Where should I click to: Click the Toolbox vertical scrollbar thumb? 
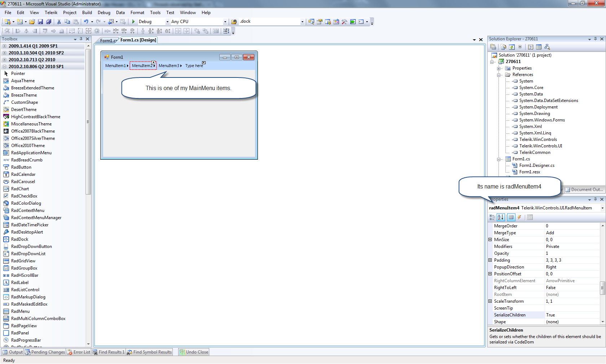pyautogui.click(x=88, y=122)
